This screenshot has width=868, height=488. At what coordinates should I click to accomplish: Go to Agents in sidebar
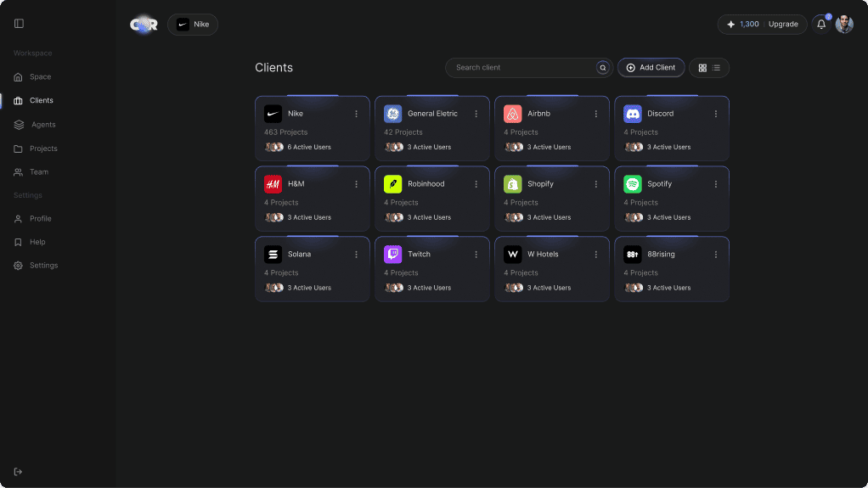(42, 125)
